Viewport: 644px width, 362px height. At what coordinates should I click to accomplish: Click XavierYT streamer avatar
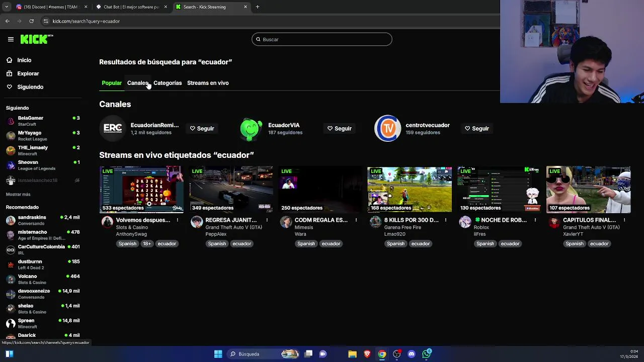click(554, 222)
